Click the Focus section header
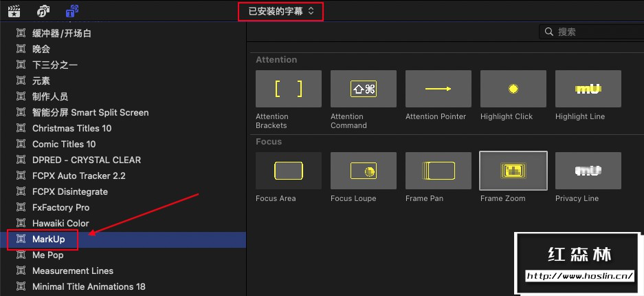Image resolution: width=644 pixels, height=296 pixels. pos(269,141)
